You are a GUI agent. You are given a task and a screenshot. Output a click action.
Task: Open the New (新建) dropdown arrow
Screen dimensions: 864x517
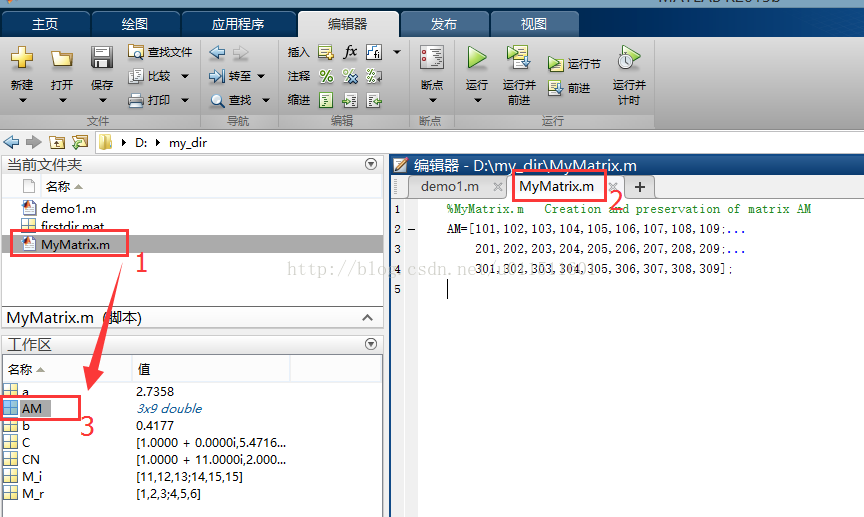22,100
